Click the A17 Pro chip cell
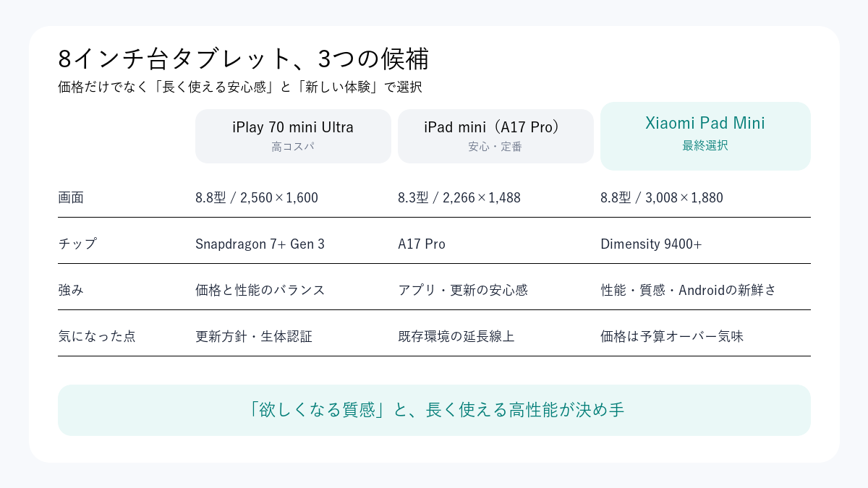Viewport: 868px width, 488px height. coord(422,244)
